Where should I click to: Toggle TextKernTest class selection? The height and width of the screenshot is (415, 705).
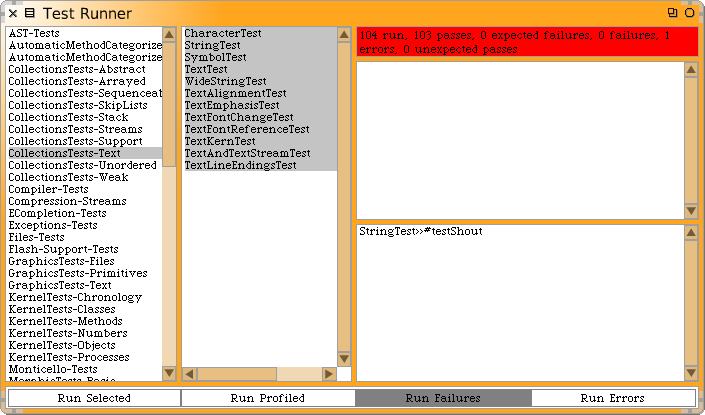pos(220,141)
